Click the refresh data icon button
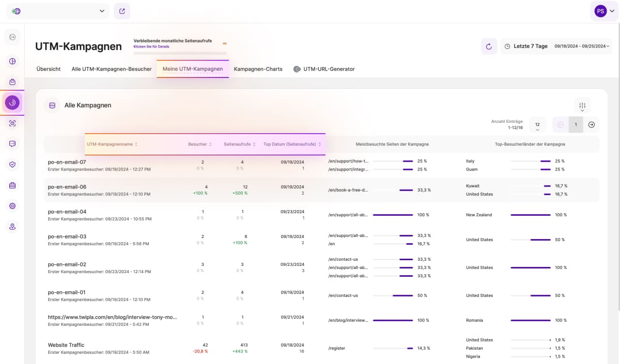Screen dimensions: 620x364 (489, 46)
